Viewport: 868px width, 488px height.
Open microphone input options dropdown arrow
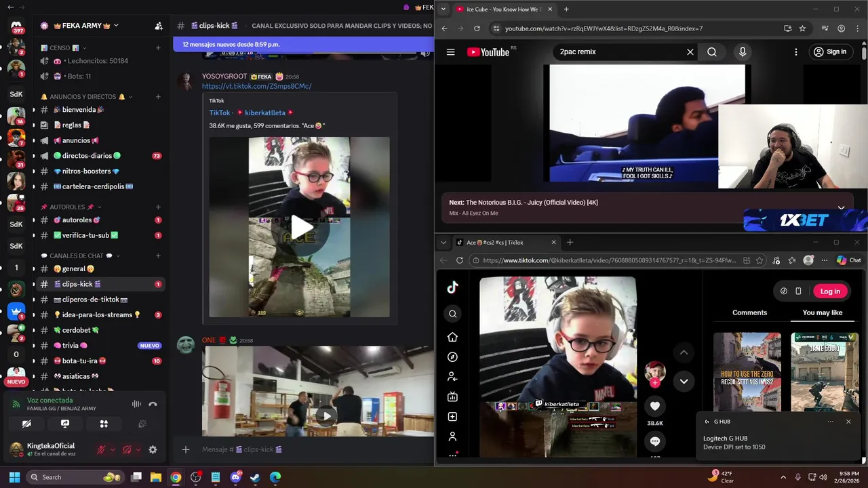pos(113,449)
